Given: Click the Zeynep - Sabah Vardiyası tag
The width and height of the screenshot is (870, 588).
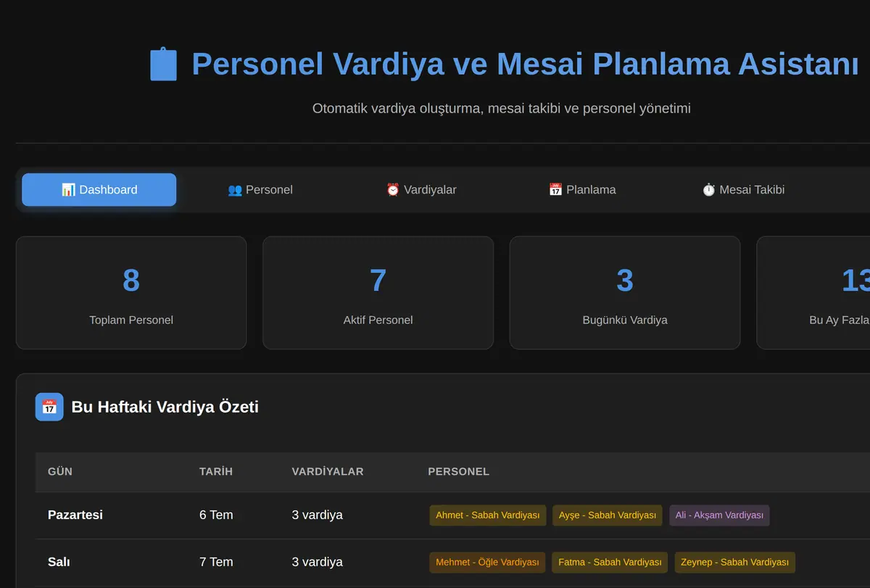Looking at the screenshot, I should [734, 563].
